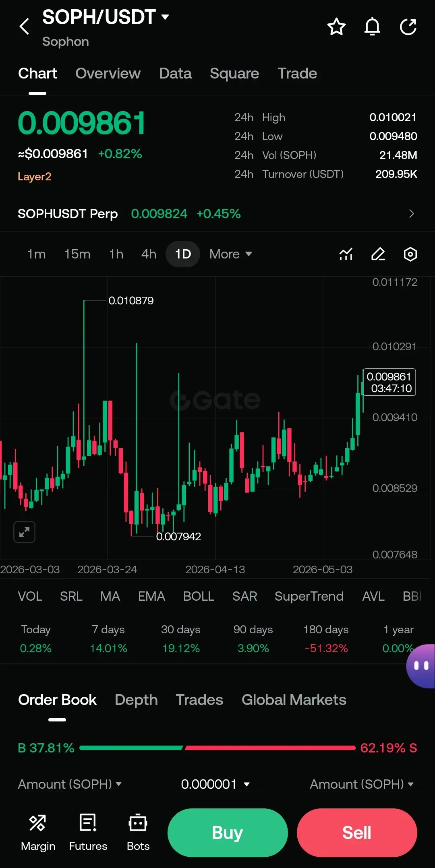Select the Trades tab
The height and width of the screenshot is (868, 435).
(199, 700)
